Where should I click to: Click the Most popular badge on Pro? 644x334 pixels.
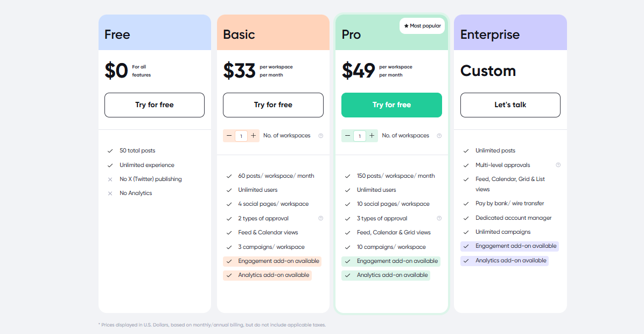422,26
